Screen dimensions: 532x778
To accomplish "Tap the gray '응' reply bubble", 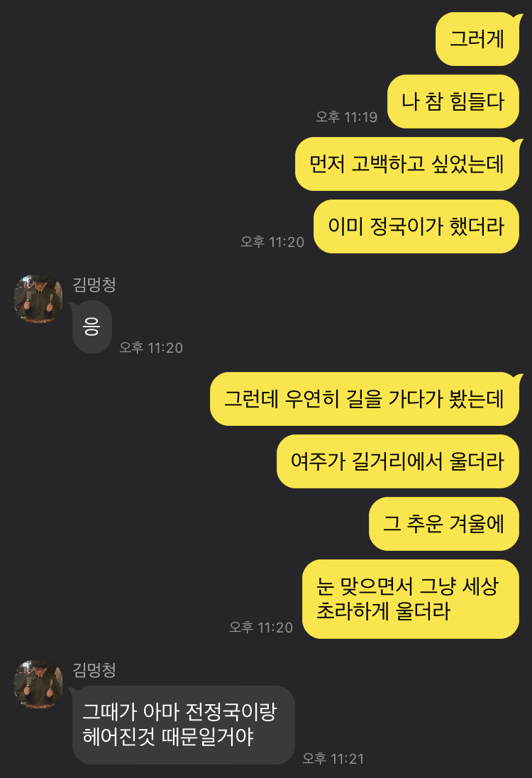I will click(92, 327).
